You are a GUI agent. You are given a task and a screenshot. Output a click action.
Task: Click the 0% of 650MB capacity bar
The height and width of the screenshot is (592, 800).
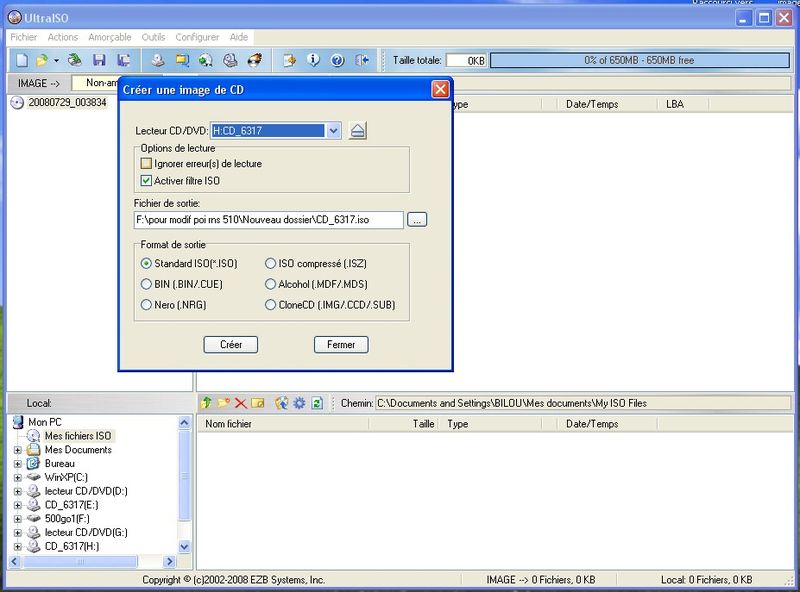tap(639, 60)
